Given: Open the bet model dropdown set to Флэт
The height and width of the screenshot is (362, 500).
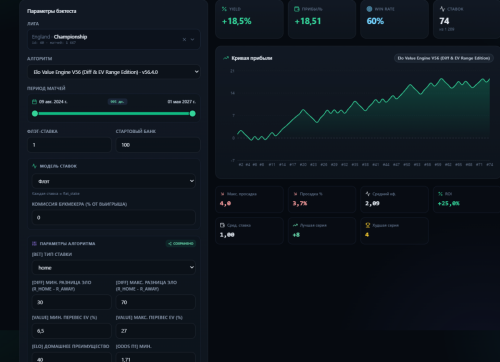Looking at the screenshot, I should [114, 181].
